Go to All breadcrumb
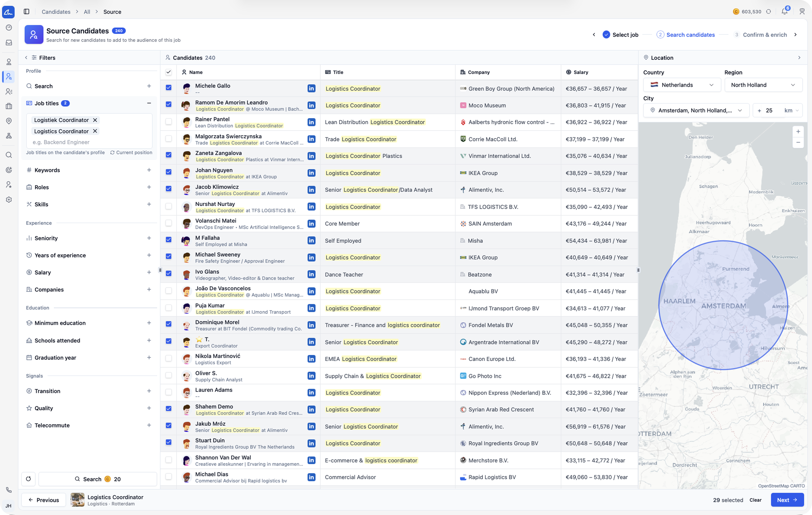 click(87, 12)
